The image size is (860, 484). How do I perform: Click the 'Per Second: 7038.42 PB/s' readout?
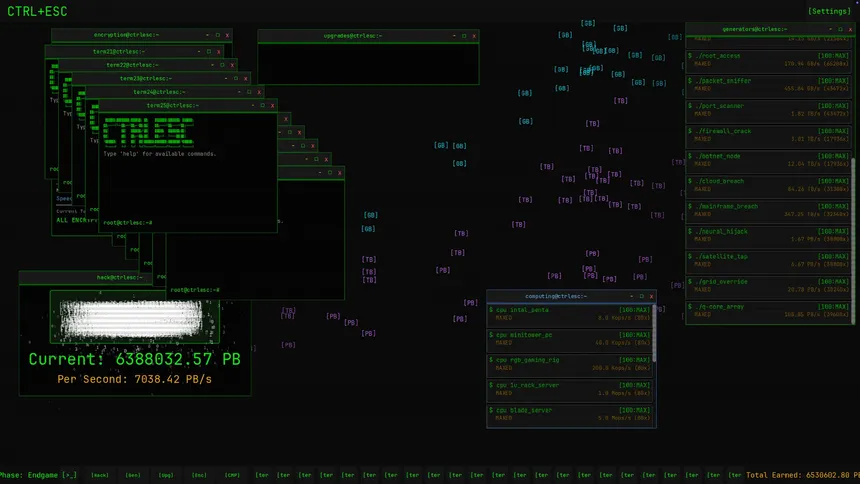[134, 379]
